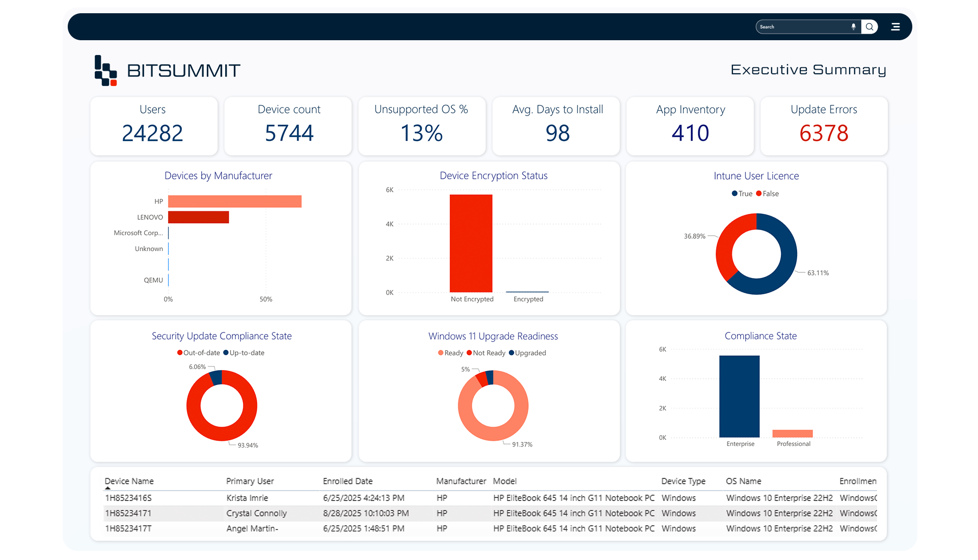Sort table by OS Name column
The image size is (978, 560).
[743, 481]
